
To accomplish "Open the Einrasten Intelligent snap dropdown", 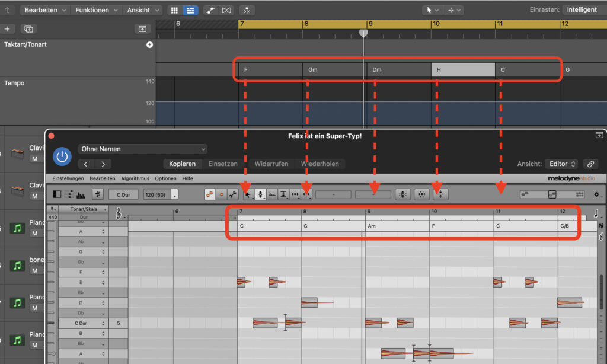I will (584, 10).
